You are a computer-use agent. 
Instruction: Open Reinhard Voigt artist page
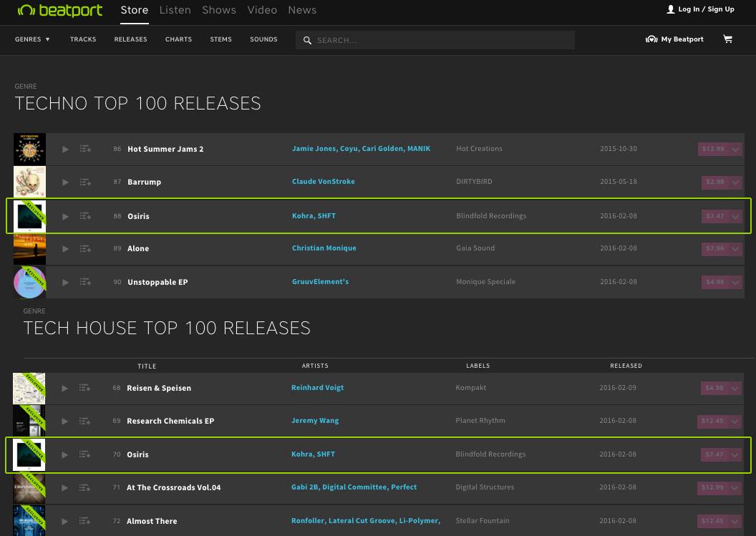click(317, 388)
